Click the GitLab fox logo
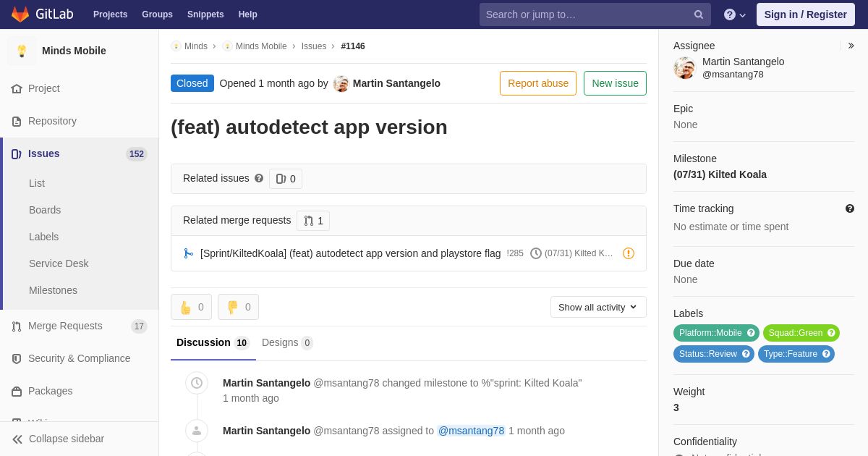Image resolution: width=868 pixels, height=456 pixels. coord(20,14)
